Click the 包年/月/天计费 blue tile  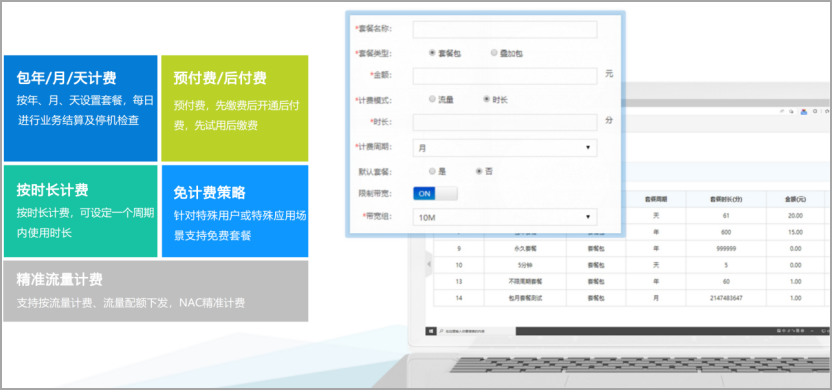[x=81, y=108]
